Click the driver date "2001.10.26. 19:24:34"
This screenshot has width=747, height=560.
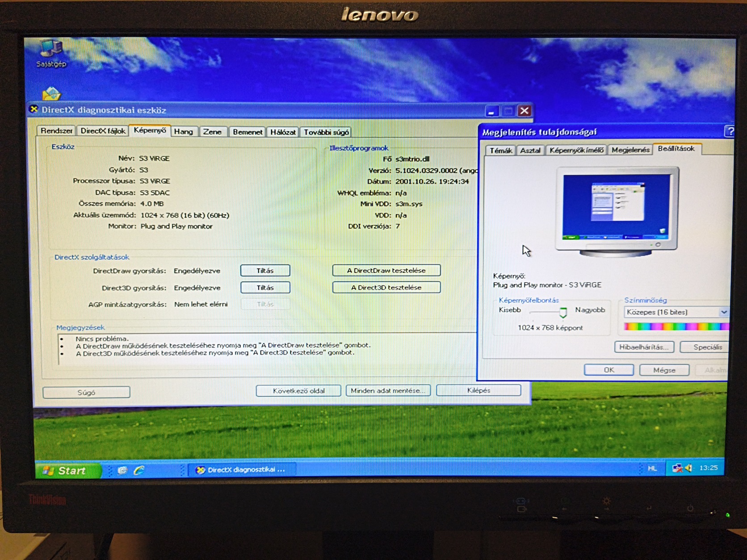coord(432,181)
